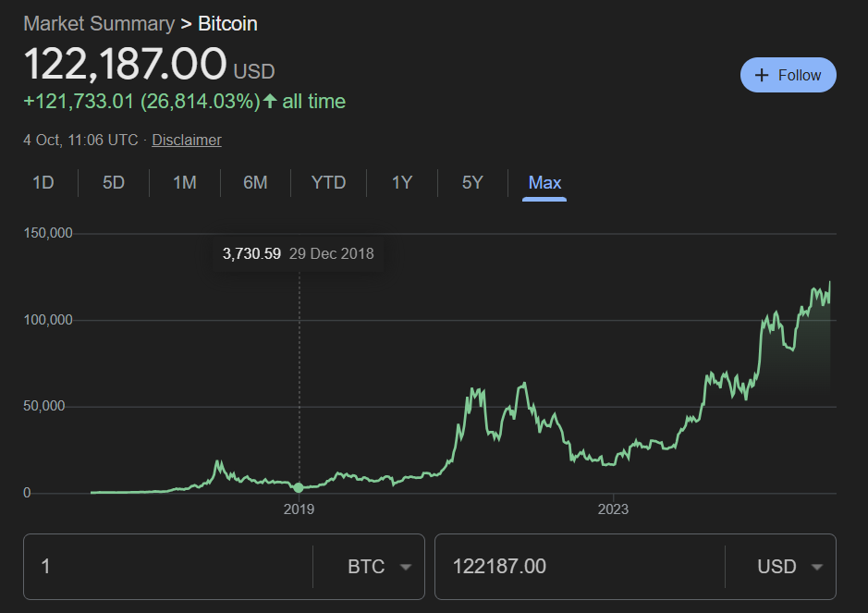Switch to the 5Y chart view
Screen dimensions: 868x613
(471, 183)
